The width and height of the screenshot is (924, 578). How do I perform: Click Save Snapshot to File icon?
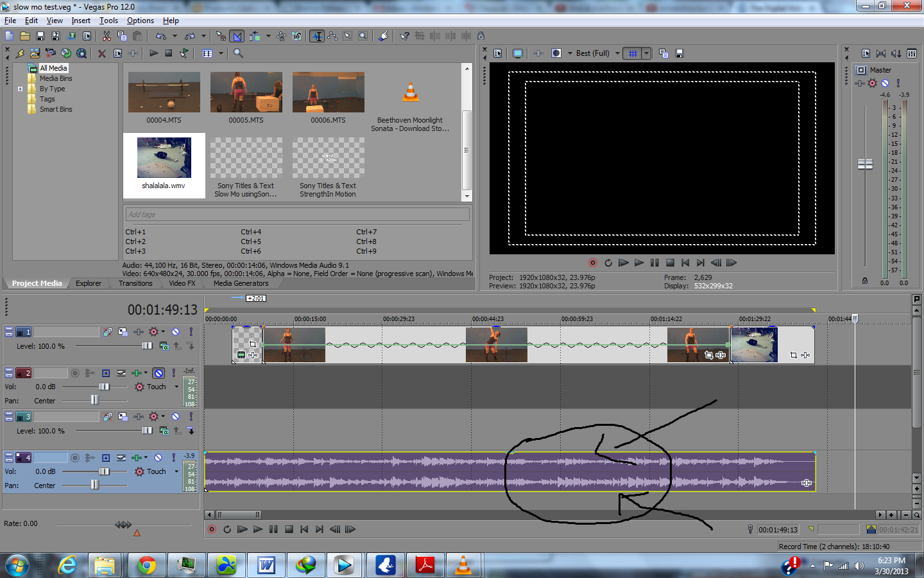[679, 53]
